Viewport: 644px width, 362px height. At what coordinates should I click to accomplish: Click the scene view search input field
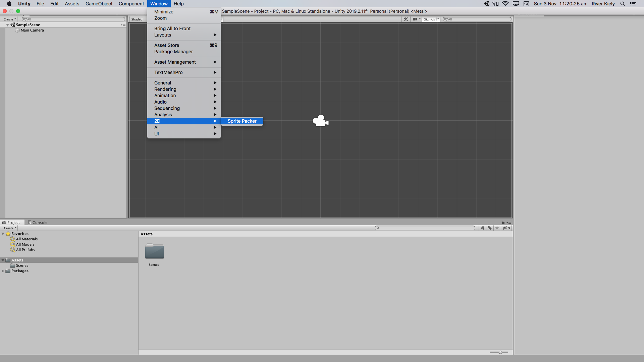click(x=478, y=19)
